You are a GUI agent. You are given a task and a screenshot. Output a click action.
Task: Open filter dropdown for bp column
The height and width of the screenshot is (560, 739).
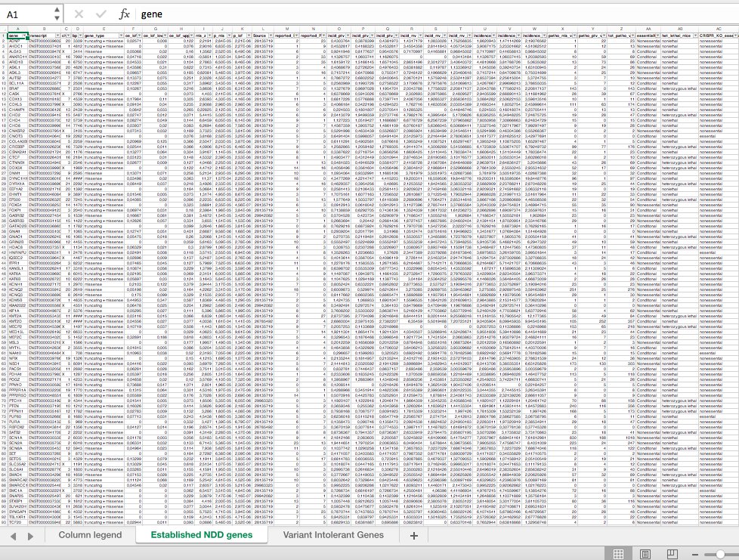pos(81,36)
